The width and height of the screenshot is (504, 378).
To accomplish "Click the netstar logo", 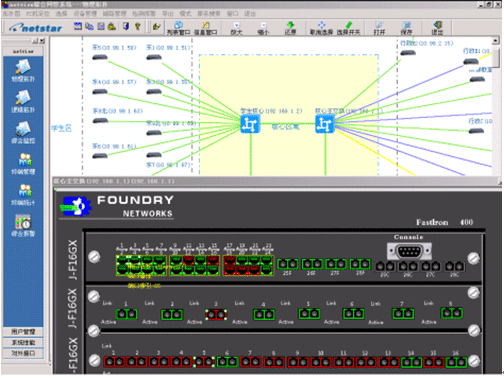I will tap(36, 28).
